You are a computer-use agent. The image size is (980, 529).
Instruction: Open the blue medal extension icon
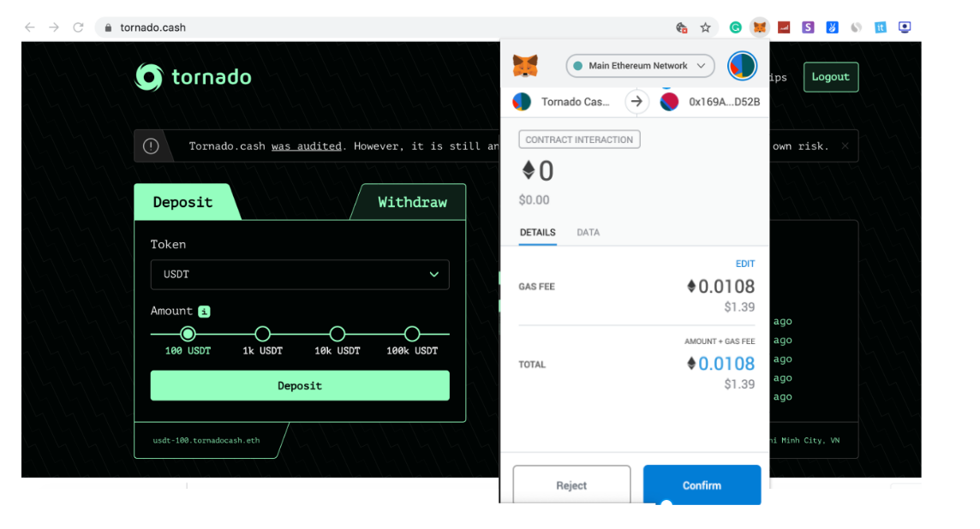832,27
